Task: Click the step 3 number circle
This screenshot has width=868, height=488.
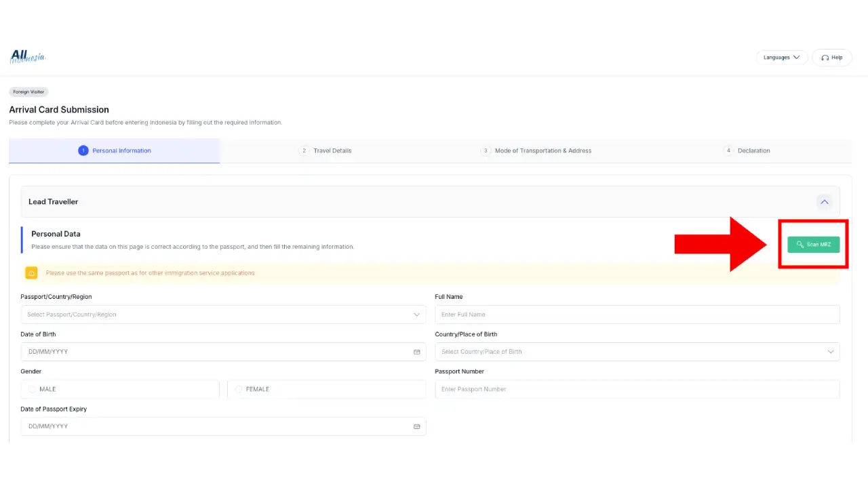Action: (x=486, y=150)
